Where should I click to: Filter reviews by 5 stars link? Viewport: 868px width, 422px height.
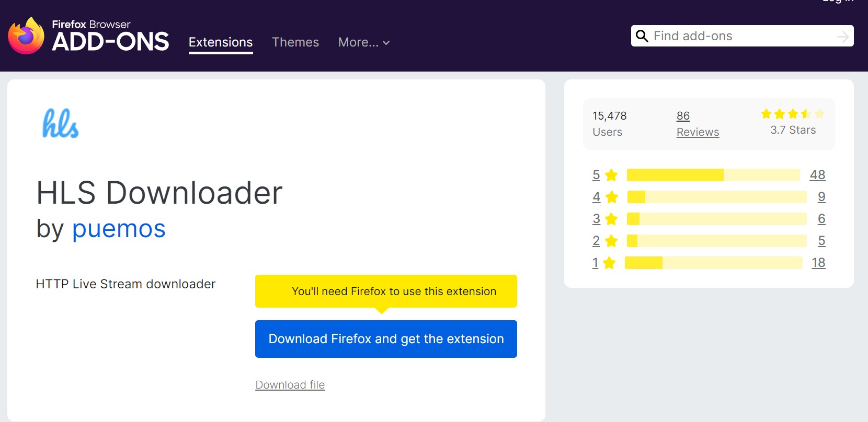tap(596, 175)
